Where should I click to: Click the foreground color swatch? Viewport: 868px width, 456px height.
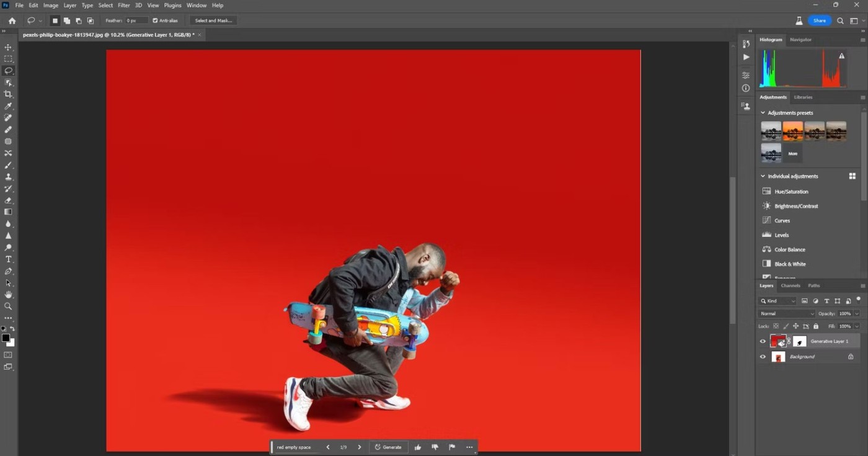point(6,338)
